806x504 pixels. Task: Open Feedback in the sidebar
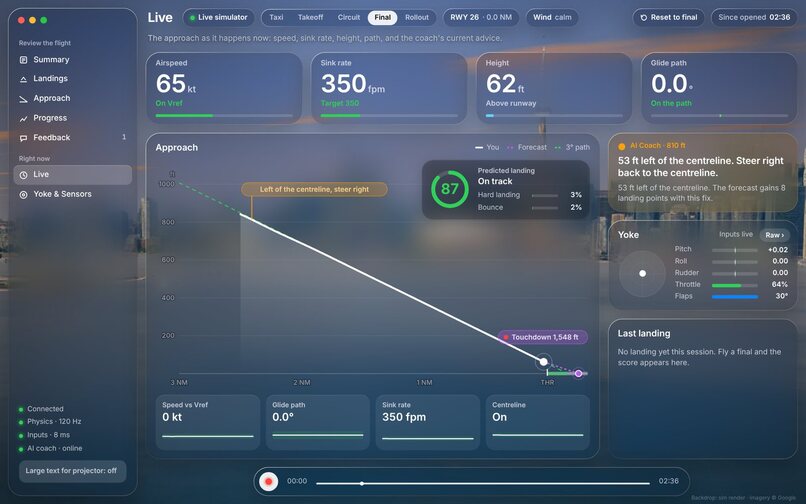click(x=72, y=137)
